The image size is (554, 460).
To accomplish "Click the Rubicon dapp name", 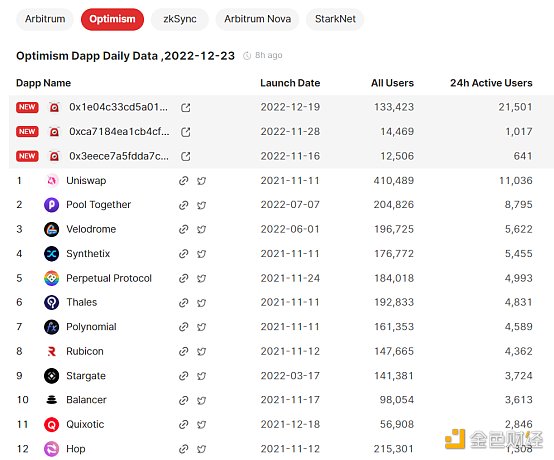I will pyautogui.click(x=85, y=352).
